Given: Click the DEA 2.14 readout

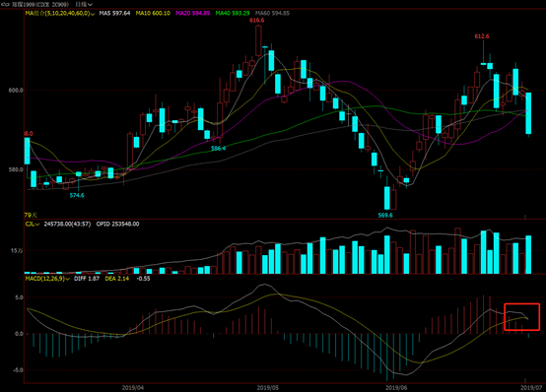Looking at the screenshot, I should point(117,279).
